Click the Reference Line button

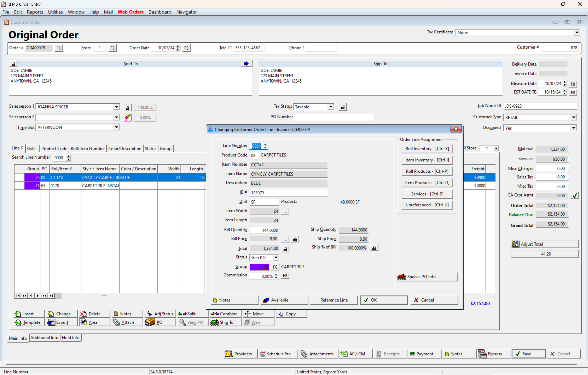point(334,300)
